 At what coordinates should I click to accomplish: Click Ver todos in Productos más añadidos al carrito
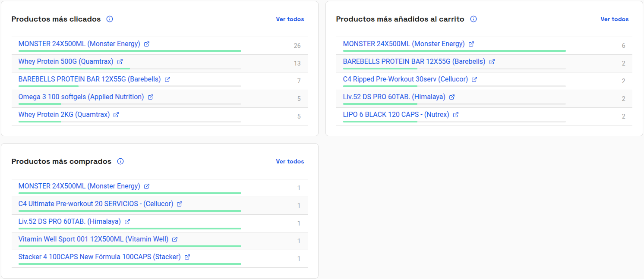[615, 19]
